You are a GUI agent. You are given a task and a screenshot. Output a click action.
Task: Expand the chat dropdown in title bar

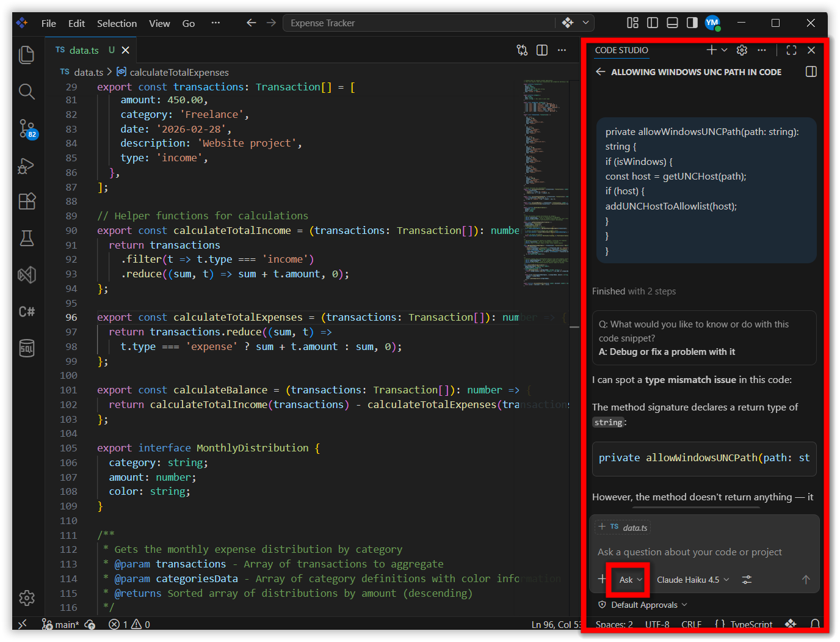click(x=585, y=23)
